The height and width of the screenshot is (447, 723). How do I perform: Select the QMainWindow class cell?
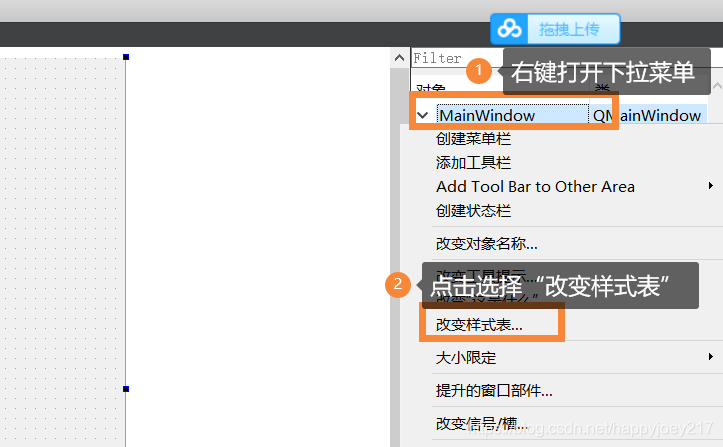tap(647, 115)
